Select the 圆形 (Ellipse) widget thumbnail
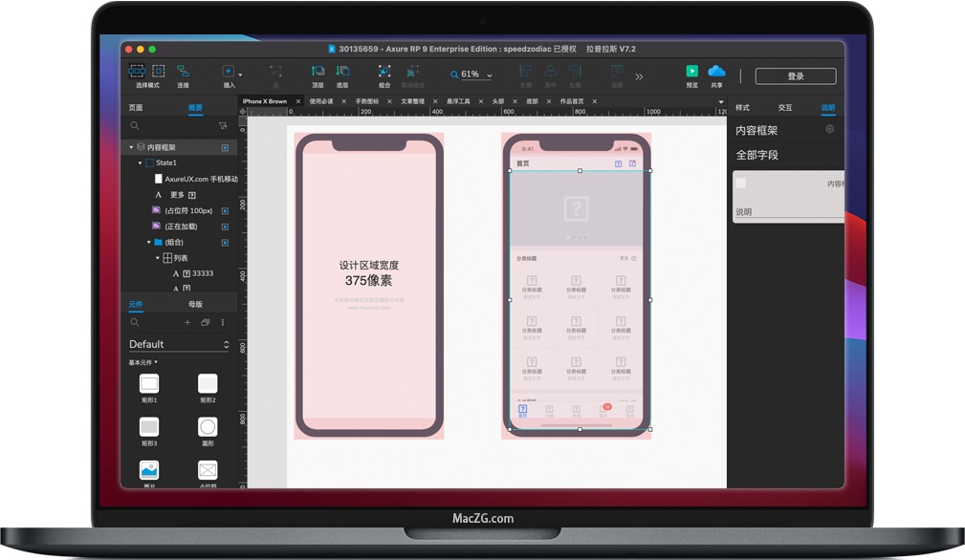Viewport: 965px width, 560px height. [208, 426]
